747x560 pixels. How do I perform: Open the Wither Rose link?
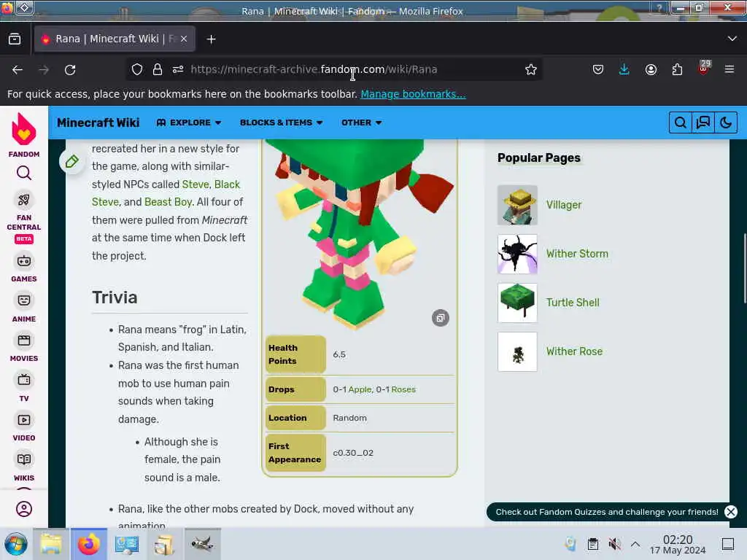574,351
